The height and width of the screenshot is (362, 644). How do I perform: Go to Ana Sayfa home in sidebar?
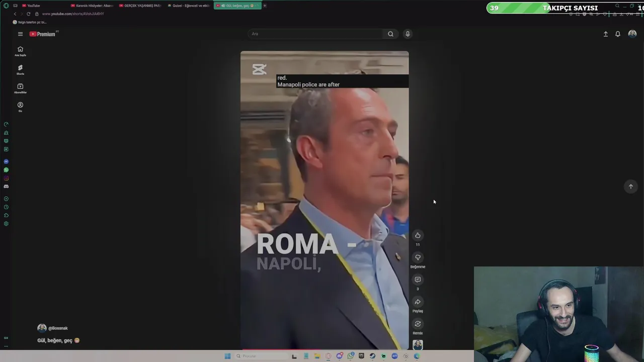point(20,51)
